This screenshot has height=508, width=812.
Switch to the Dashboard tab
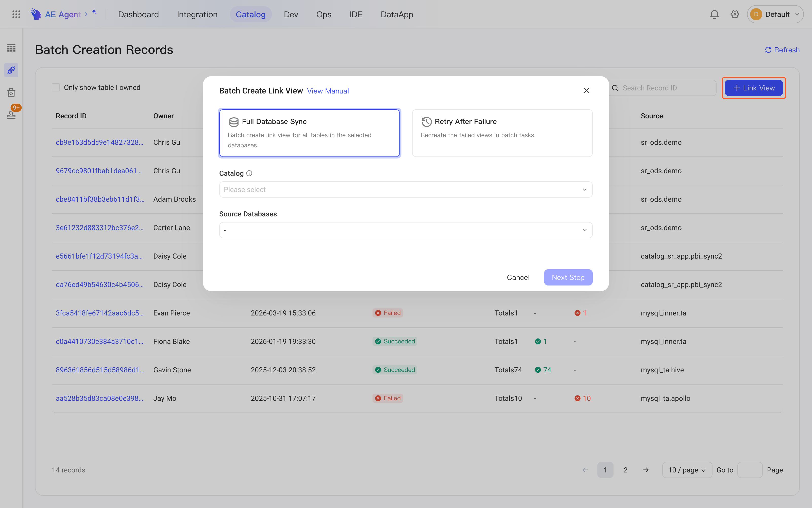(x=138, y=14)
